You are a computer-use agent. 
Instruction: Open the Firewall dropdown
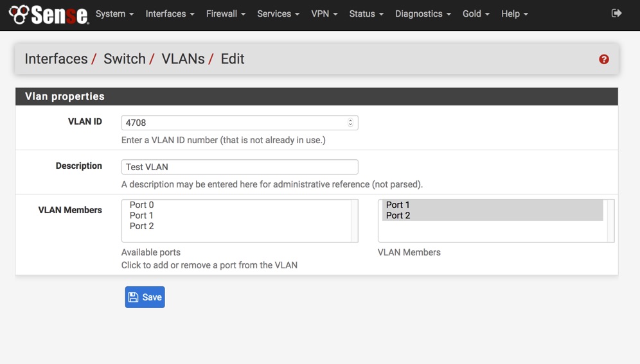click(226, 14)
